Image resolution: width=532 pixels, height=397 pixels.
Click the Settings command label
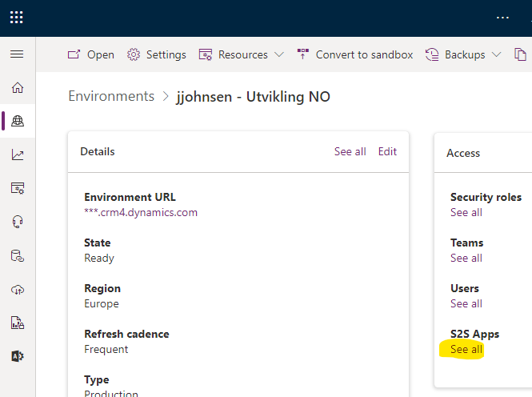(x=166, y=54)
